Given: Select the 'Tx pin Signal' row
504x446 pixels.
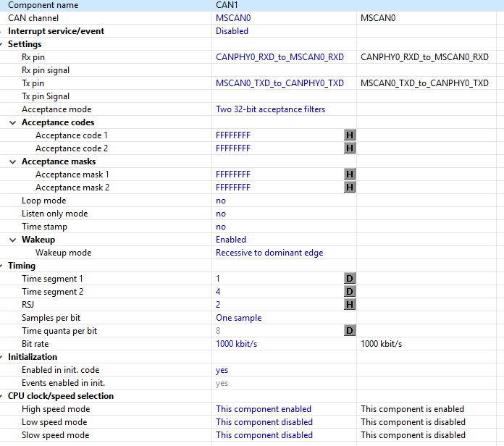Looking at the screenshot, I should (46, 96).
